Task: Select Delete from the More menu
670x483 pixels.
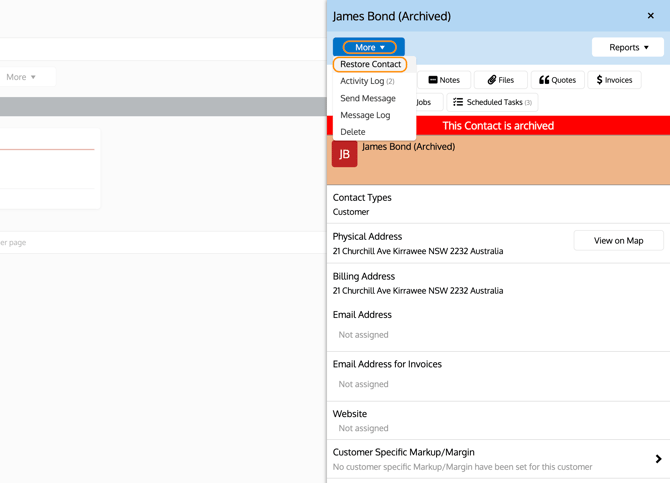Action: click(x=353, y=132)
